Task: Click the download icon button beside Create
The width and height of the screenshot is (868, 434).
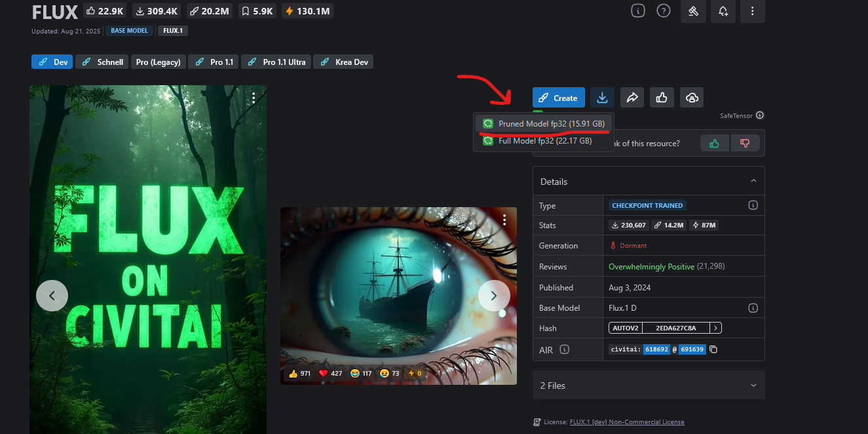Action: pyautogui.click(x=602, y=98)
